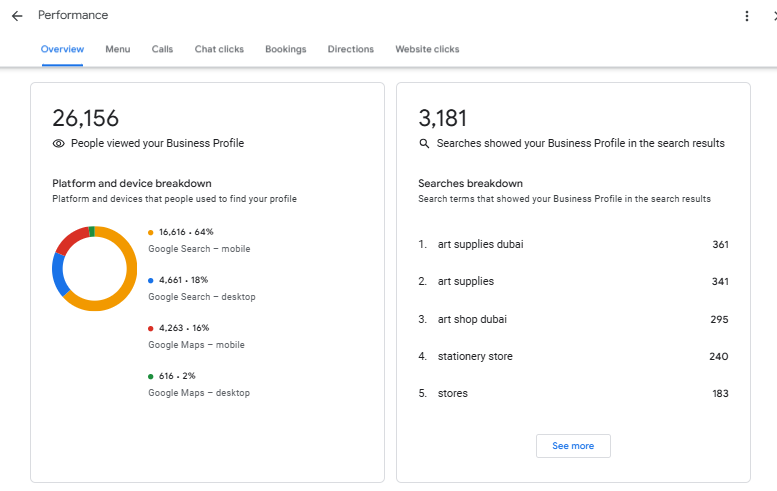Select search term 'art shop dubai'
This screenshot has height=491, width=777.
(472, 319)
